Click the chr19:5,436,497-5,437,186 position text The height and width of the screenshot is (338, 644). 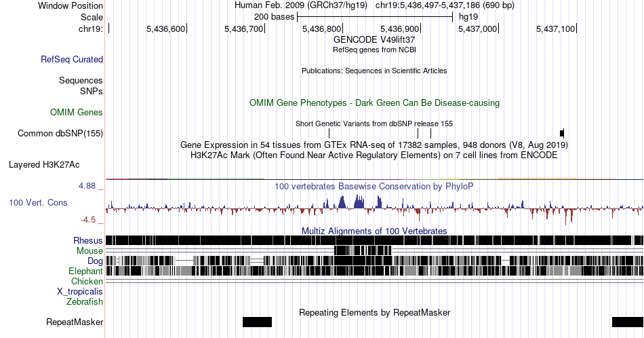(445, 5)
